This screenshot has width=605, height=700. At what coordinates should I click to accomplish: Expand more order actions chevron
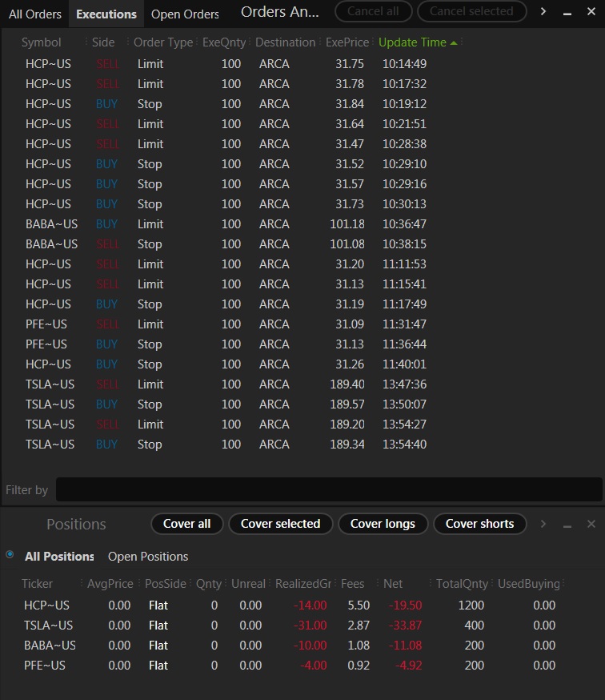pyautogui.click(x=543, y=11)
